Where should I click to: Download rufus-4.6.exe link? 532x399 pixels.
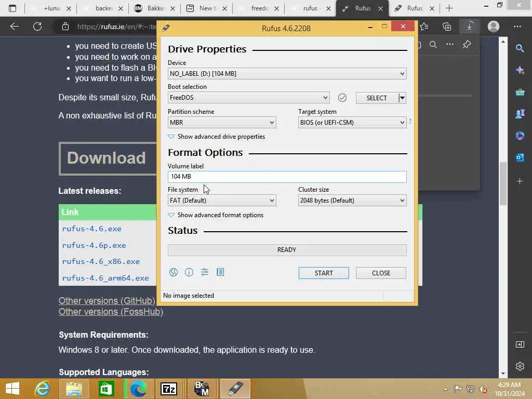click(x=91, y=229)
